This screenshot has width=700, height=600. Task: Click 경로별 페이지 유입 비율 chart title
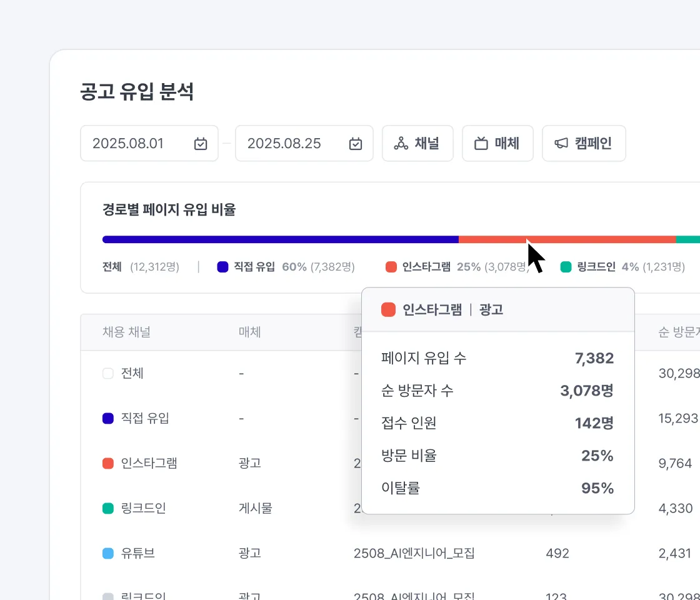click(x=169, y=209)
